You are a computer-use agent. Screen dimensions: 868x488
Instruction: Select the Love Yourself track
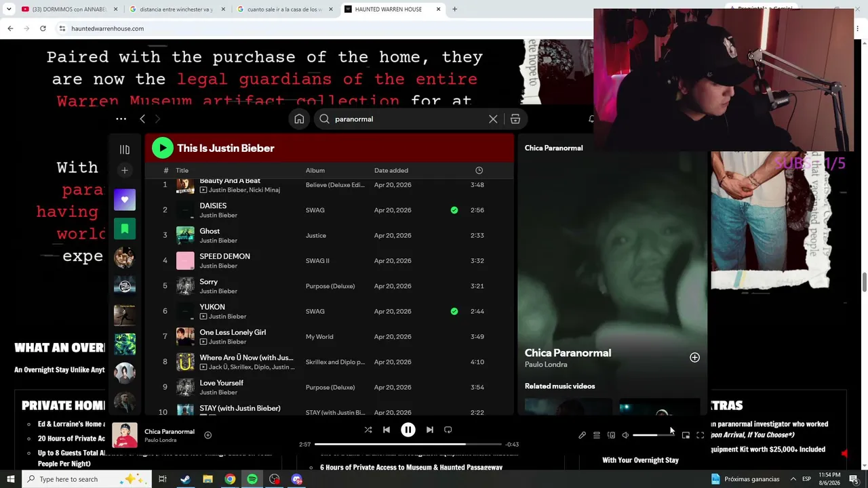point(330,387)
